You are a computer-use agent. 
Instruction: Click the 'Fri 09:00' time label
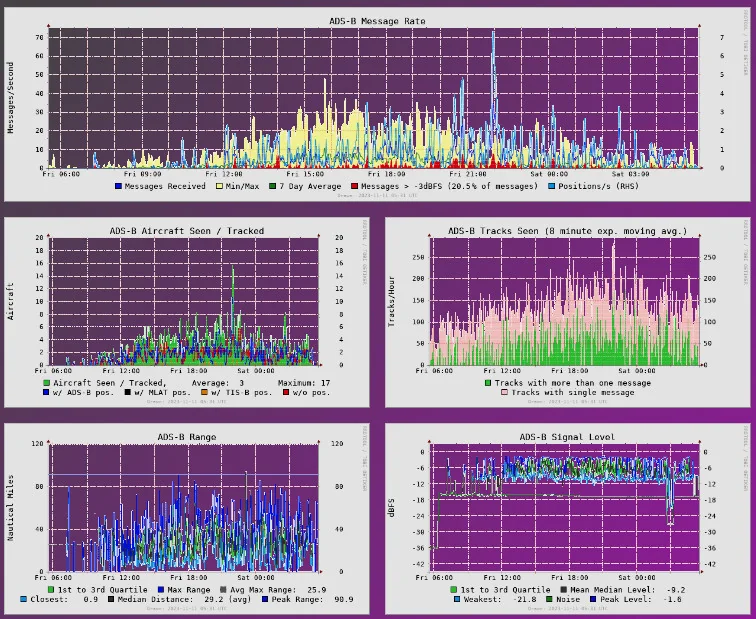[142, 174]
